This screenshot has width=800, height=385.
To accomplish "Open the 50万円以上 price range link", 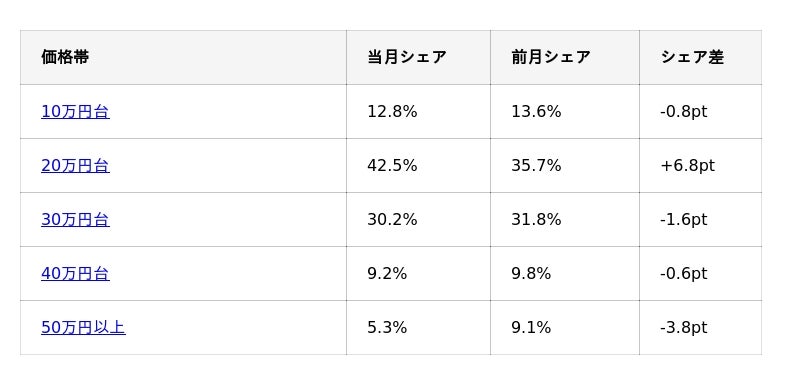I will [83, 327].
